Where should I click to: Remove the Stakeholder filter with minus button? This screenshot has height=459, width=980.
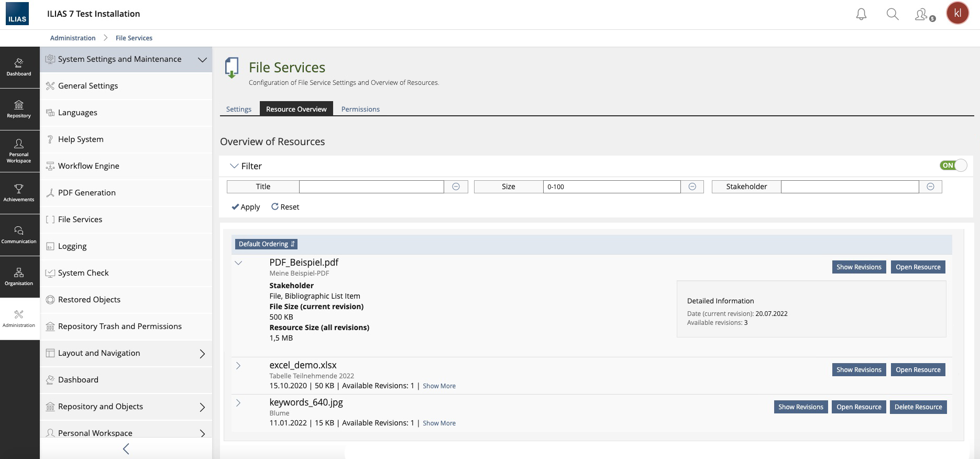930,187
